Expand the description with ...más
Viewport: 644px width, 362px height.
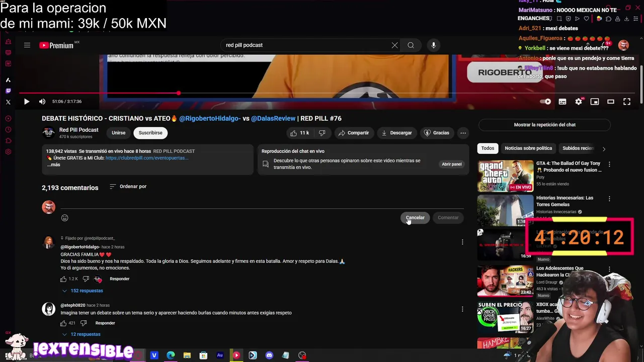[x=53, y=164]
